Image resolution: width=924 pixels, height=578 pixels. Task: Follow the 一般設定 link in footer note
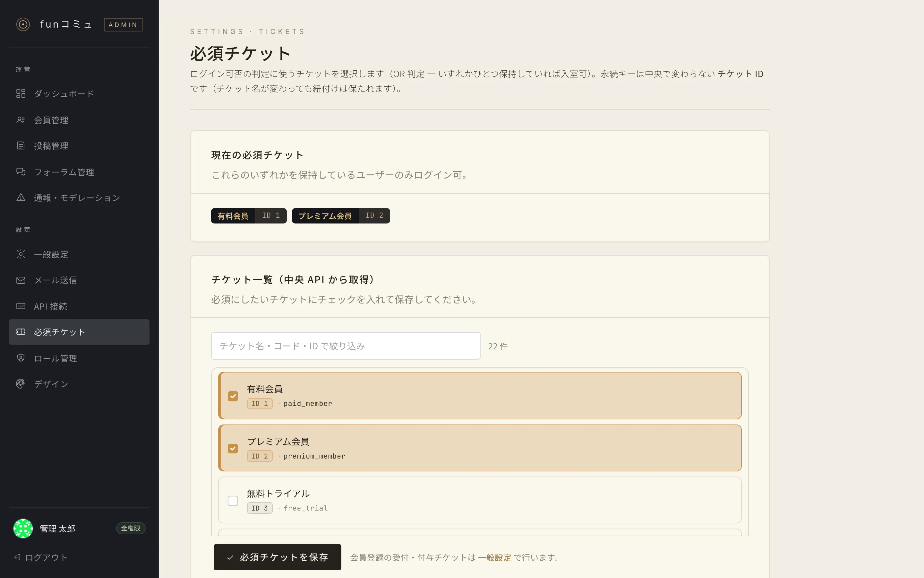pos(494,557)
